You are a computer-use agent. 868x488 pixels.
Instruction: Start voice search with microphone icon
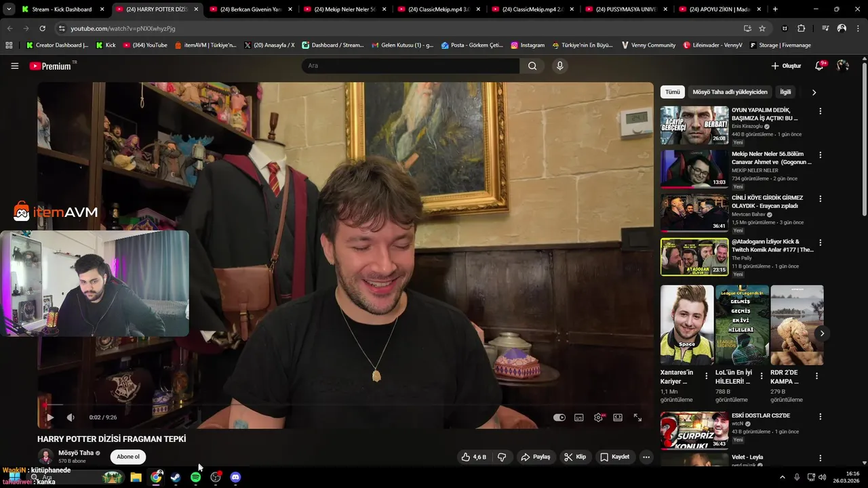(x=559, y=66)
